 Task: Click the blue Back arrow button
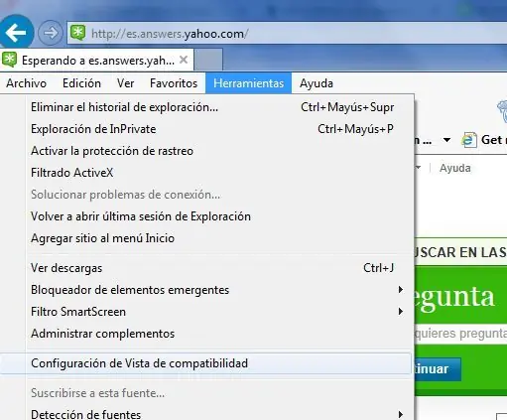pyautogui.click(x=16, y=33)
